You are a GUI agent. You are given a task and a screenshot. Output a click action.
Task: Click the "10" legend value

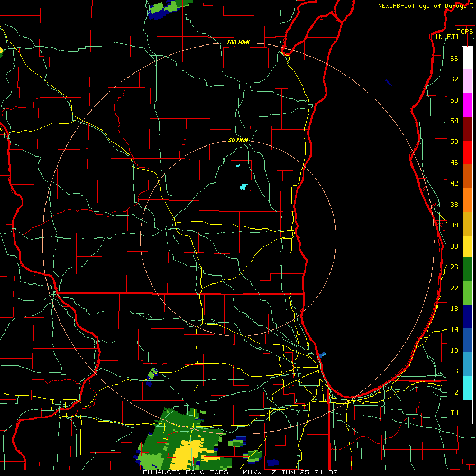(x=454, y=351)
